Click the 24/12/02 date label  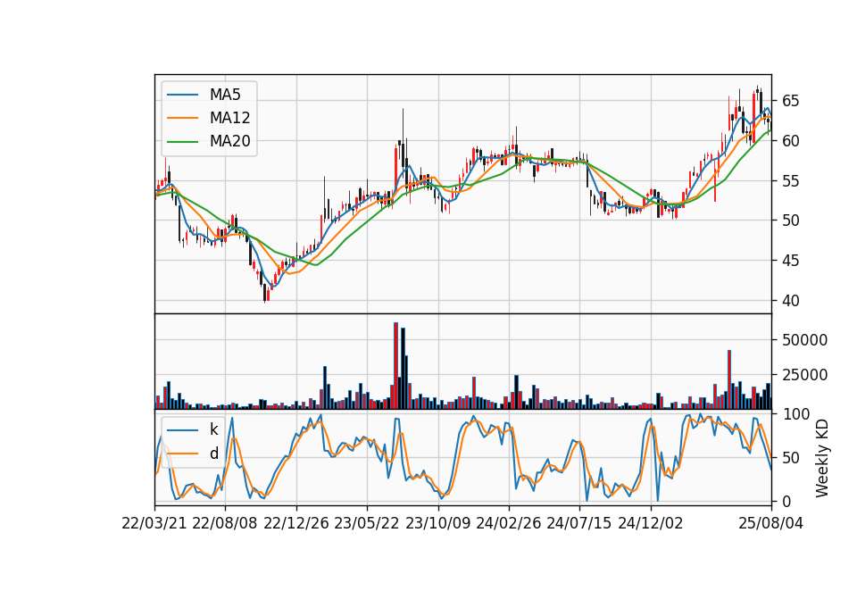[651, 524]
